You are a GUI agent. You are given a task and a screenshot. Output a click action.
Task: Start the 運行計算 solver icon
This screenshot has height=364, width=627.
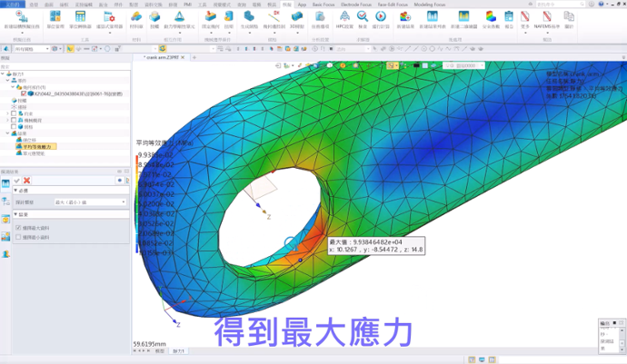click(x=382, y=19)
